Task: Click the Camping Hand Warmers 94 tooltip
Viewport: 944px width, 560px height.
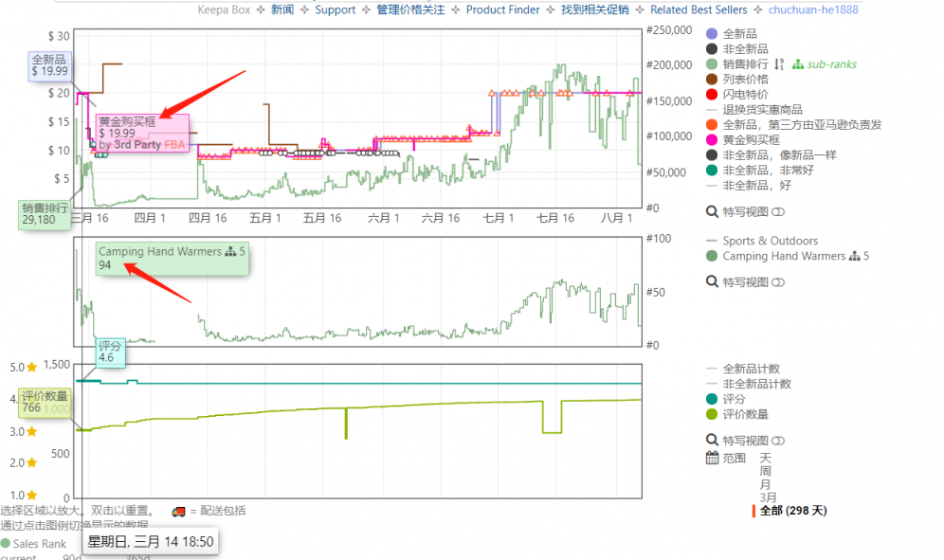Action: pos(172,259)
